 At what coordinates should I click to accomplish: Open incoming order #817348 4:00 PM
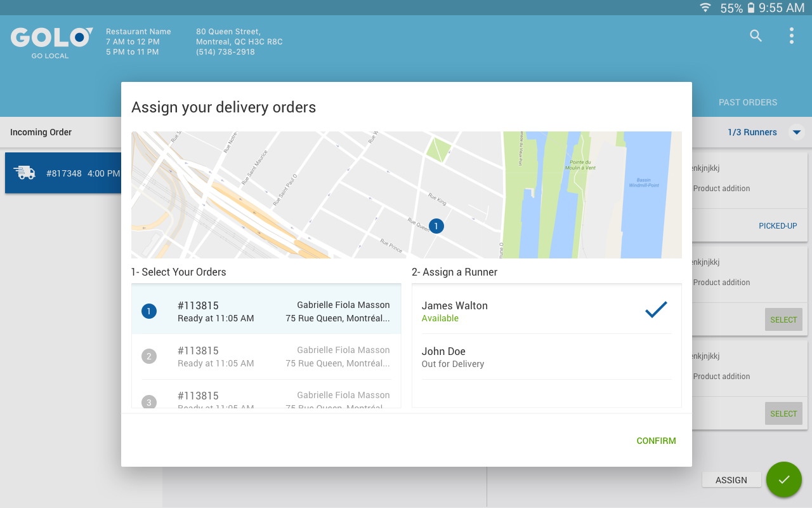[x=63, y=173]
